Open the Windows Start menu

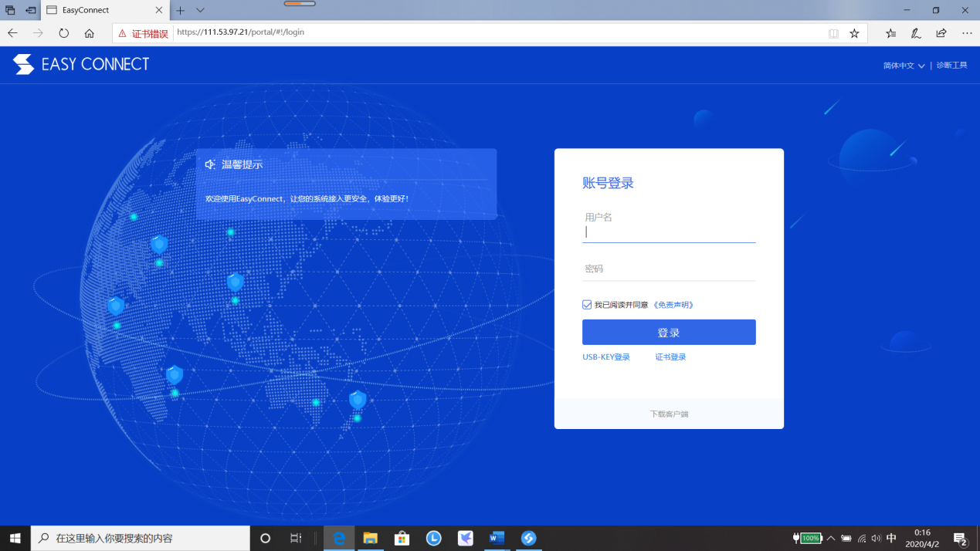pos(15,538)
